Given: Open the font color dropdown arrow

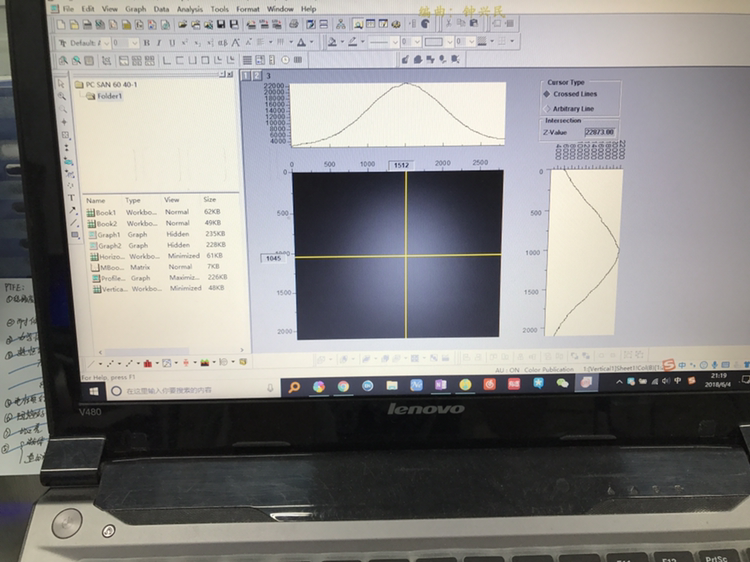Looking at the screenshot, I should (x=311, y=42).
